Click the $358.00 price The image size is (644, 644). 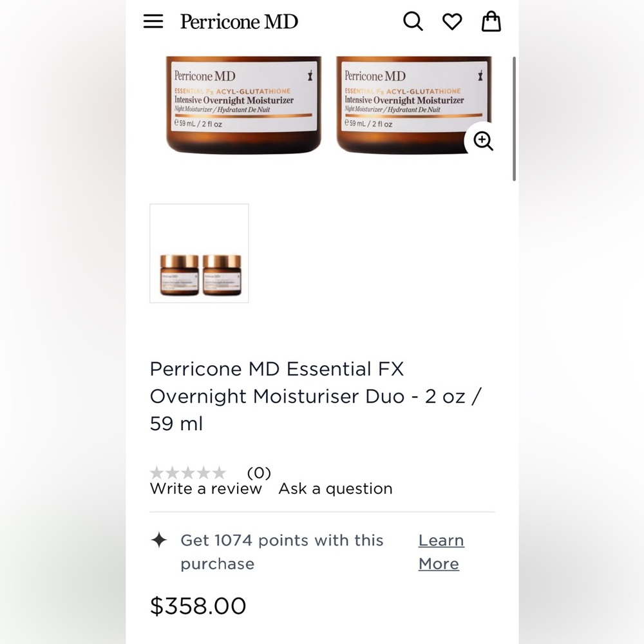click(198, 605)
